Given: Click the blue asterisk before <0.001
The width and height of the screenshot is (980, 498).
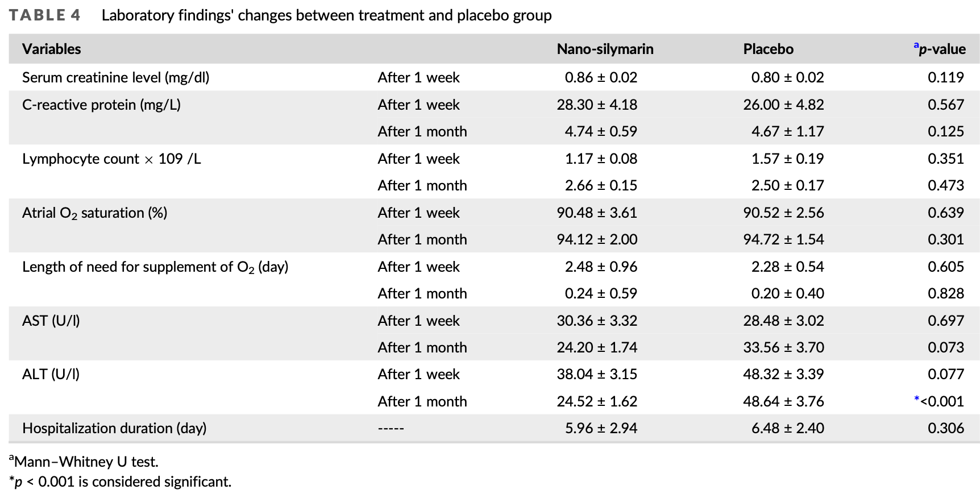Looking at the screenshot, I should pos(916,399).
